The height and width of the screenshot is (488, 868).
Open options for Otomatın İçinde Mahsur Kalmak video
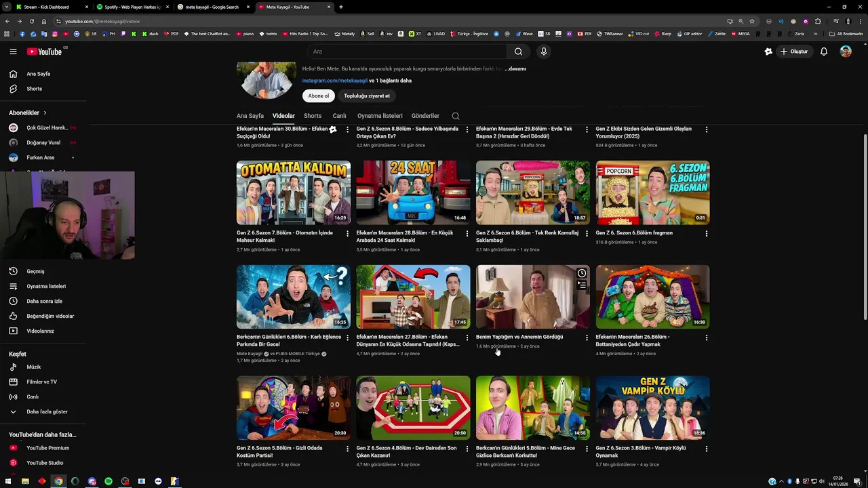click(347, 234)
